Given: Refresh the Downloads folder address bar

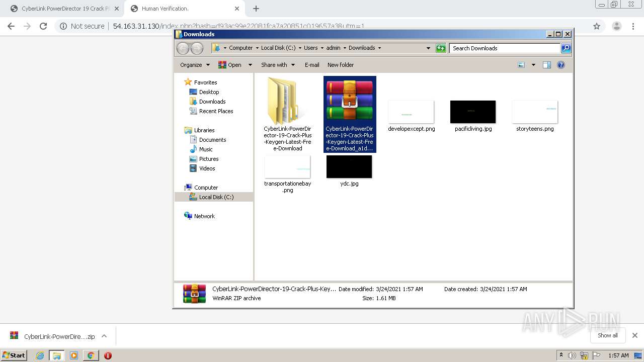Looking at the screenshot, I should [441, 48].
